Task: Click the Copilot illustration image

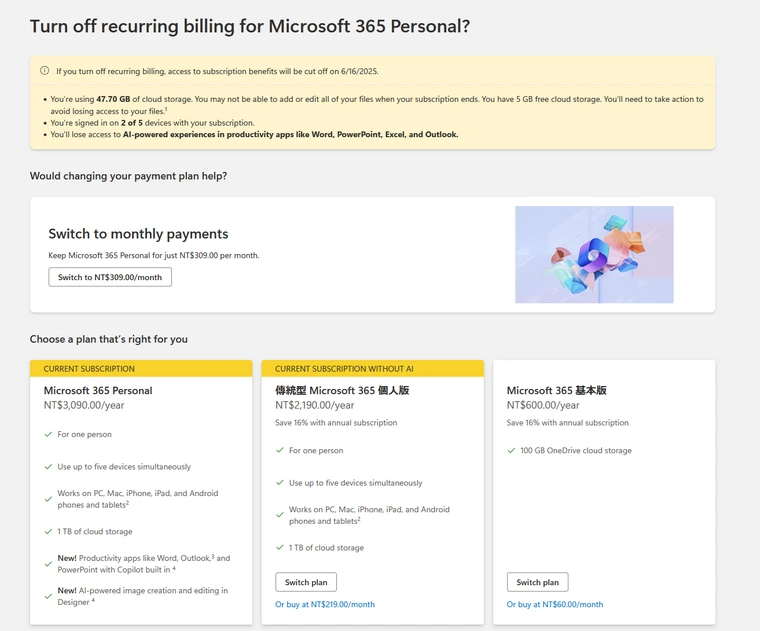Action: 594,254
